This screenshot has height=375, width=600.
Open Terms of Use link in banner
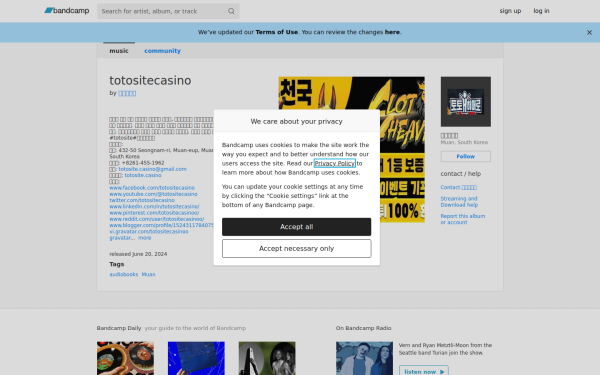tap(277, 32)
